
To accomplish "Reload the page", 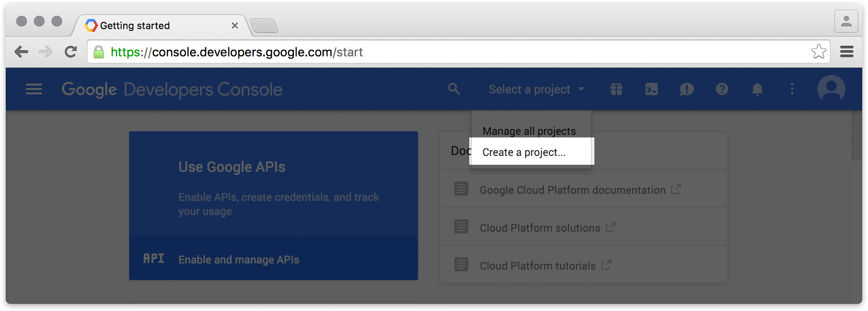I will click(x=70, y=52).
